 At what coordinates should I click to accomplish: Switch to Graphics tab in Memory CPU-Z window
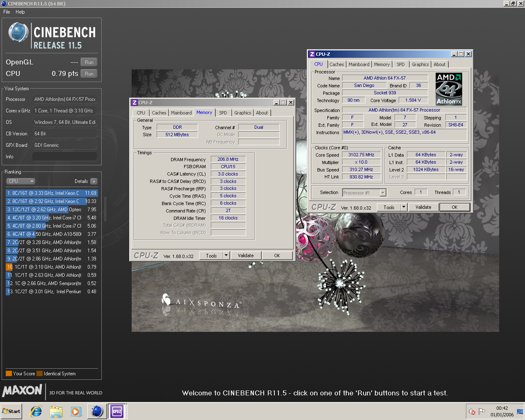click(243, 113)
